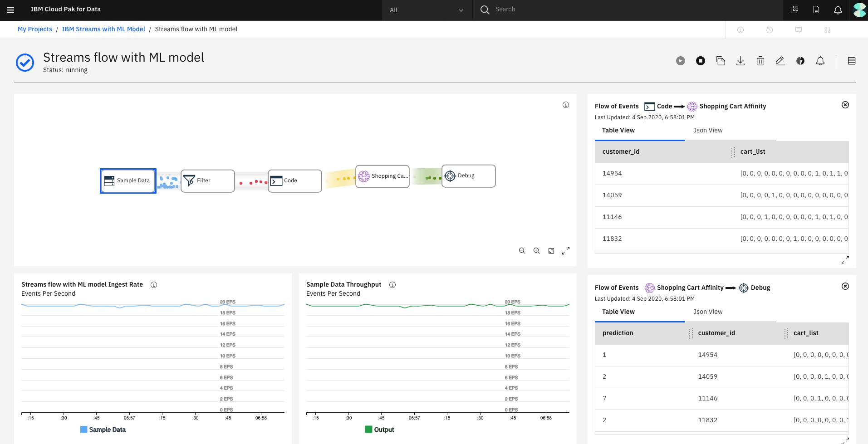Click the IBM Cloud Pak for Data title
The width and height of the screenshot is (868, 444).
click(x=66, y=9)
